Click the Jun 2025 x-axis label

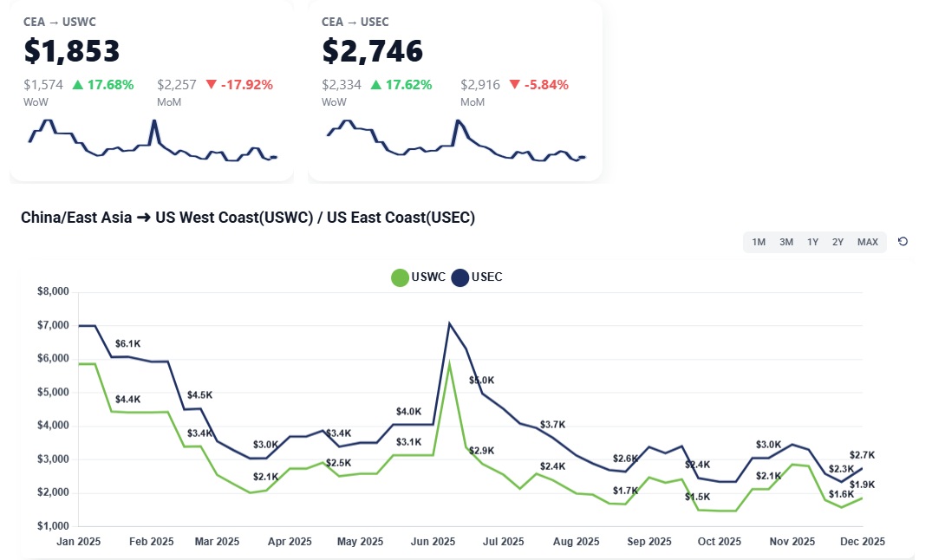(431, 542)
